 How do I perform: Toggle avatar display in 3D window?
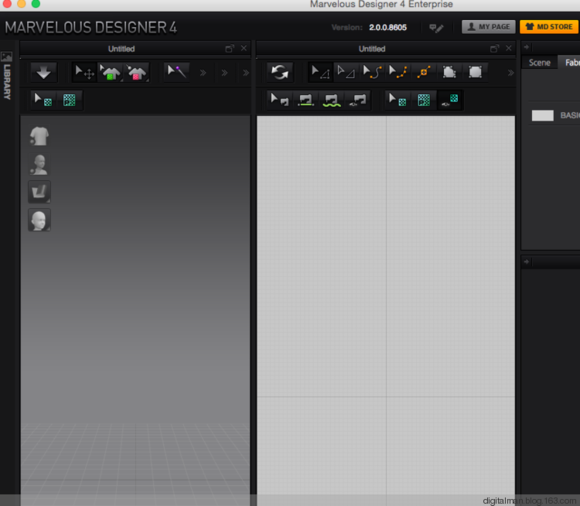coord(39,165)
